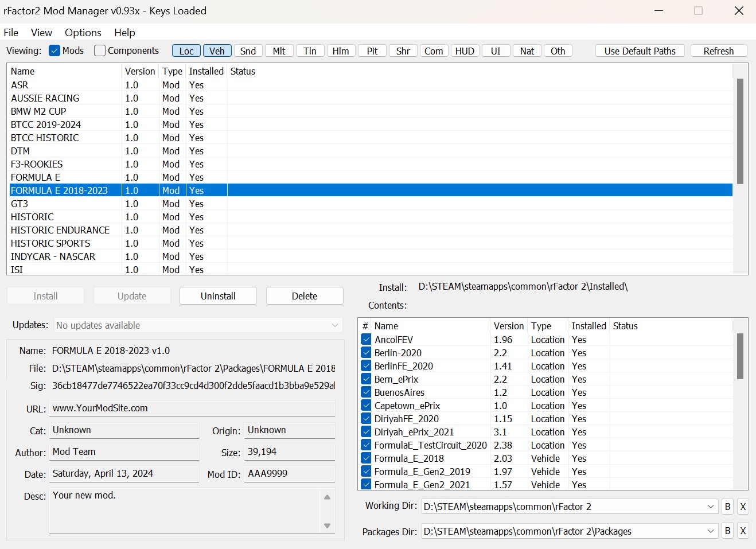Uncheck the Formula_E_2018 content checkbox
This screenshot has height=549, width=756.
tap(366, 458)
